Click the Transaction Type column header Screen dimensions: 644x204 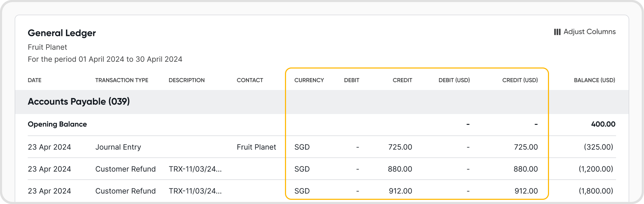(122, 80)
